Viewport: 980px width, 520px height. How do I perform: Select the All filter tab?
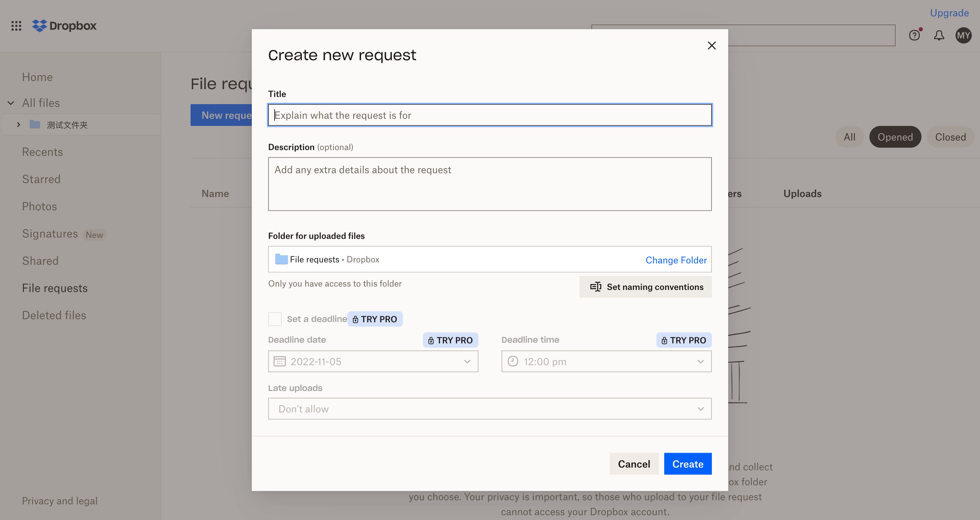(849, 137)
